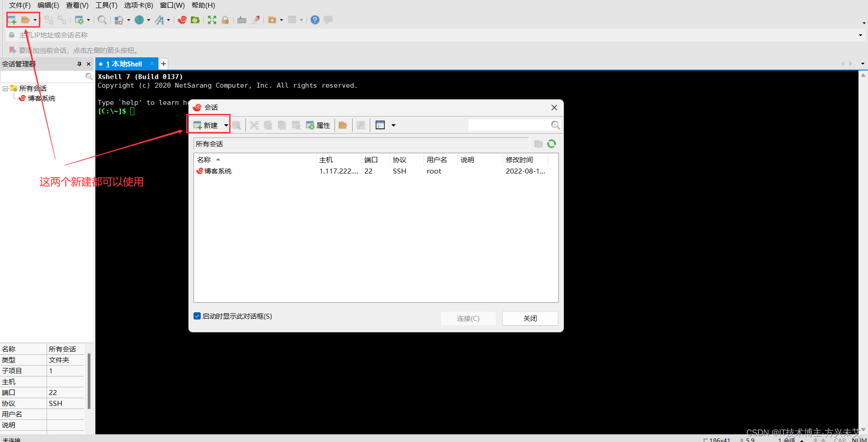Open the 查看(V) menu
Screen dimensions: 868x442
click(x=77, y=5)
